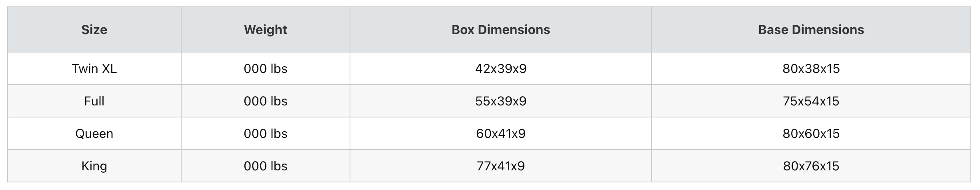Image resolution: width=980 pixels, height=190 pixels.
Task: Select the 80x76x15 base dimensions cell
Action: (x=811, y=166)
